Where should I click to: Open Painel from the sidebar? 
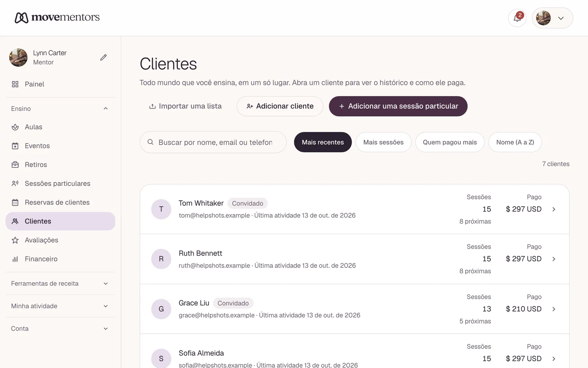coord(60,84)
